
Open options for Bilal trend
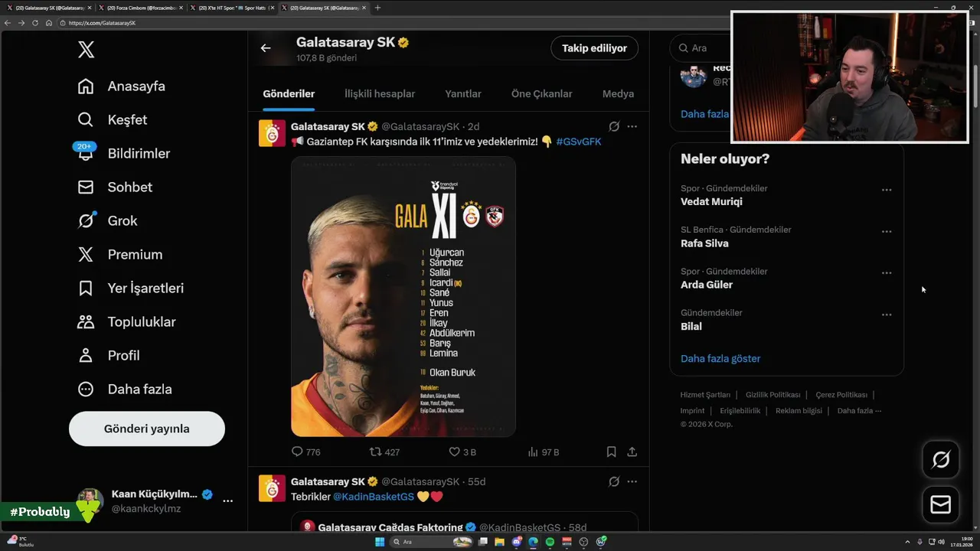click(x=887, y=314)
